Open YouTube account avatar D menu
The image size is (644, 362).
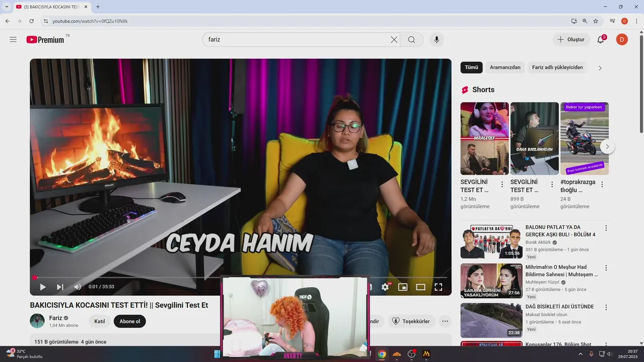pos(622,40)
